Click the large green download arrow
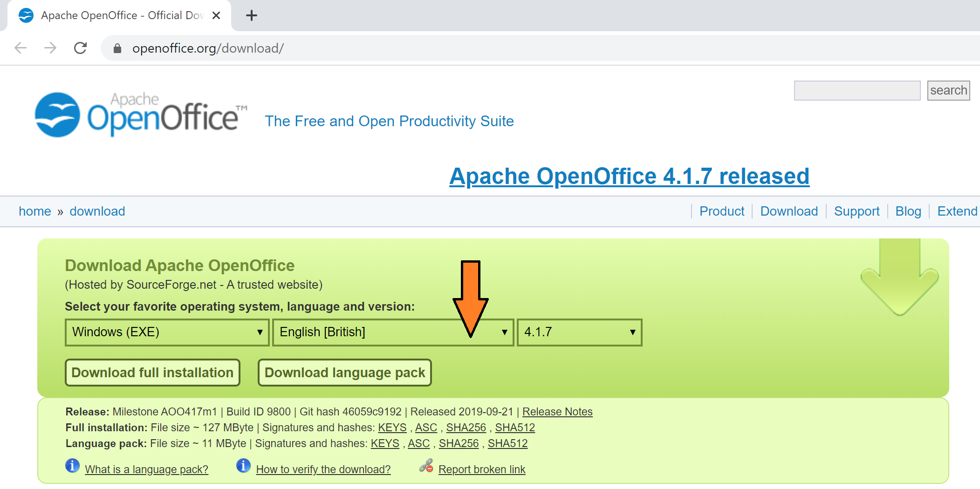The height and width of the screenshot is (489, 980). 899,278
